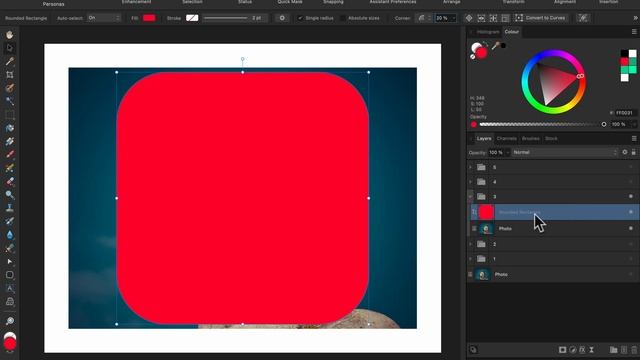Open stroke settings gear in context toolbar
Screen dimensions: 640x360
coord(282,18)
